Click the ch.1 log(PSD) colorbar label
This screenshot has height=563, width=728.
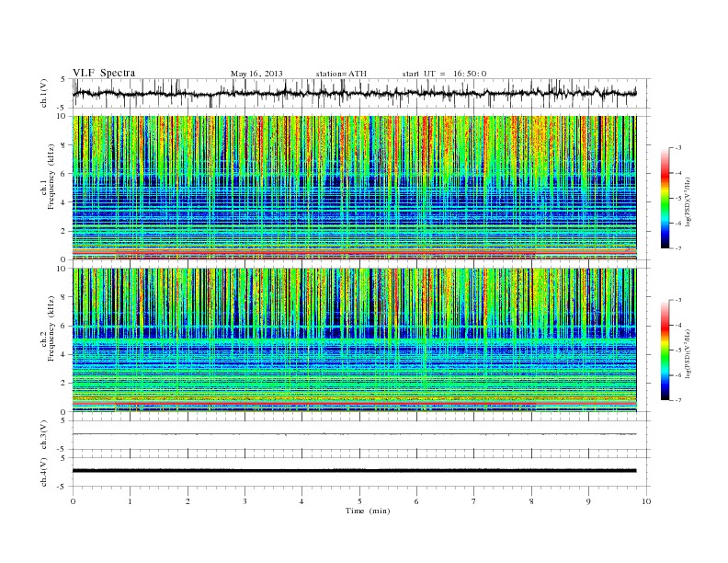click(688, 201)
